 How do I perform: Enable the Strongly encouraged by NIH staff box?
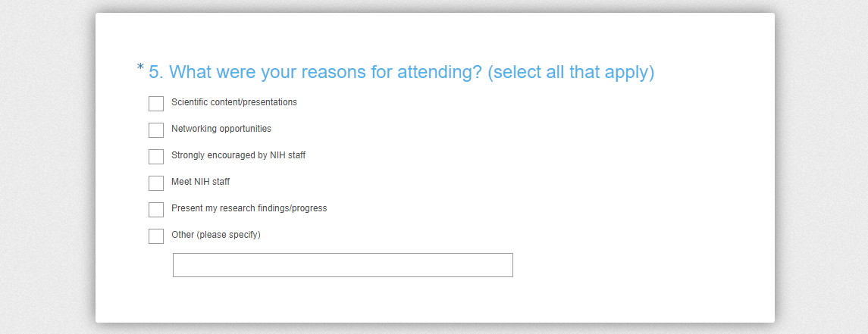click(156, 157)
